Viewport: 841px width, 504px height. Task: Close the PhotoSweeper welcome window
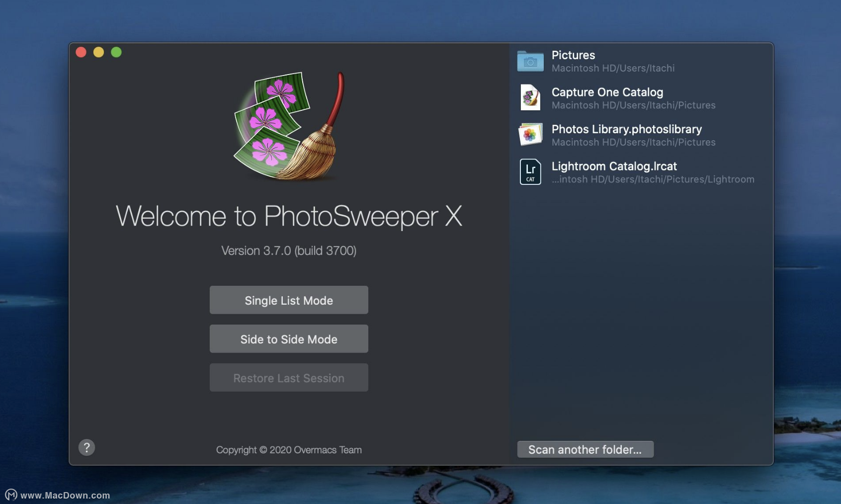point(81,52)
